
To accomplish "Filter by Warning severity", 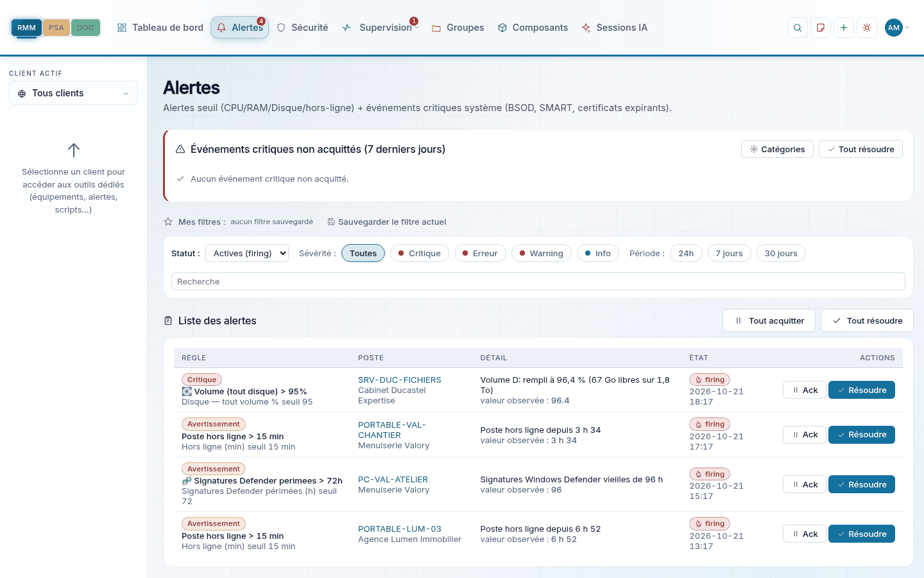I will (x=542, y=253).
